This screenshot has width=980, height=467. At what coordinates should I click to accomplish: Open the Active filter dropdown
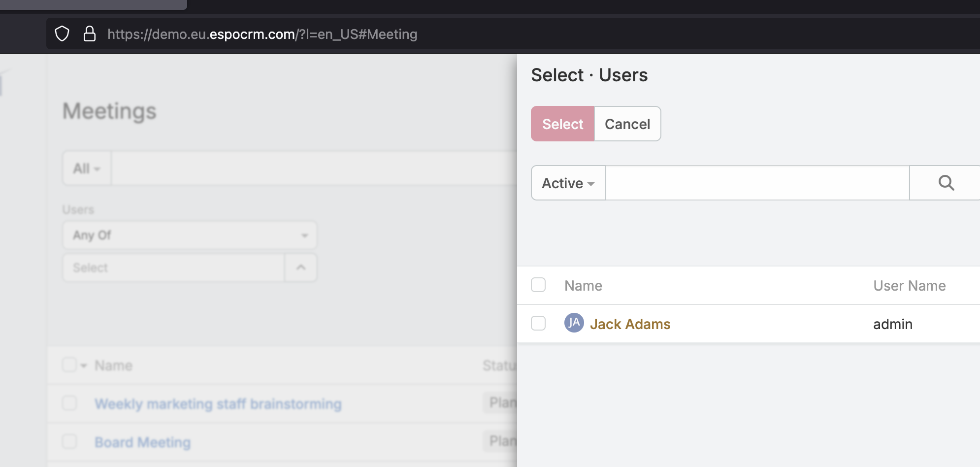tap(568, 183)
